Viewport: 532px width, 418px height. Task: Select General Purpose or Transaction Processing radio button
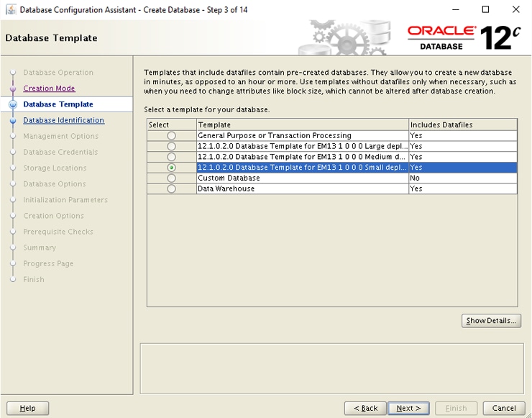(171, 136)
